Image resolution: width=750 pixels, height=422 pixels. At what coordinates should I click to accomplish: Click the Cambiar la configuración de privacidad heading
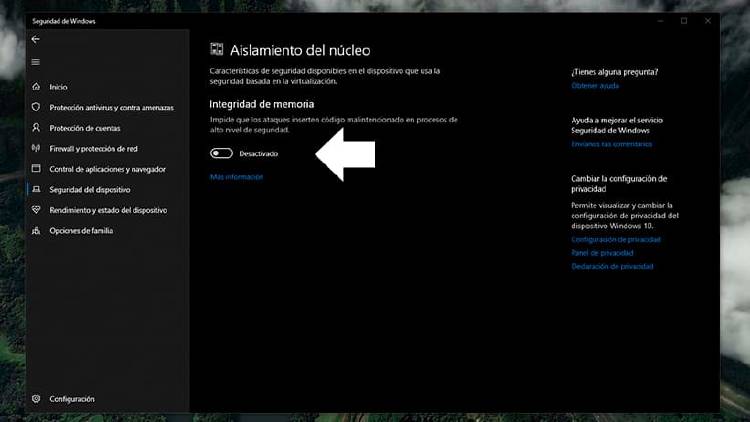619,184
